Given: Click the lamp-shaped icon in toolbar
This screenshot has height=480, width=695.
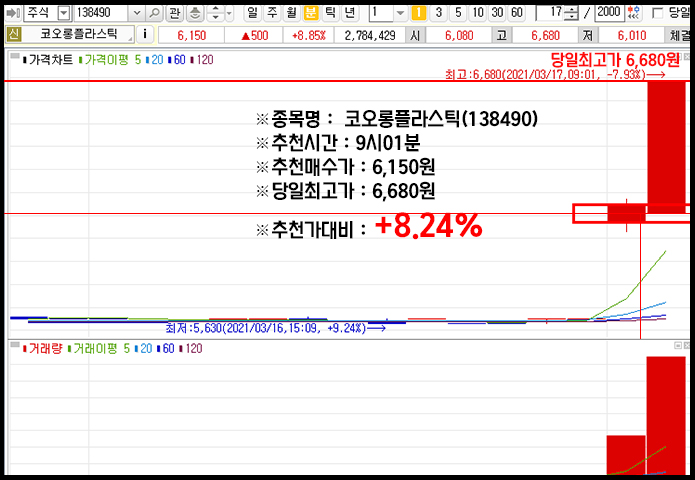Looking at the screenshot, I should pos(195,13).
